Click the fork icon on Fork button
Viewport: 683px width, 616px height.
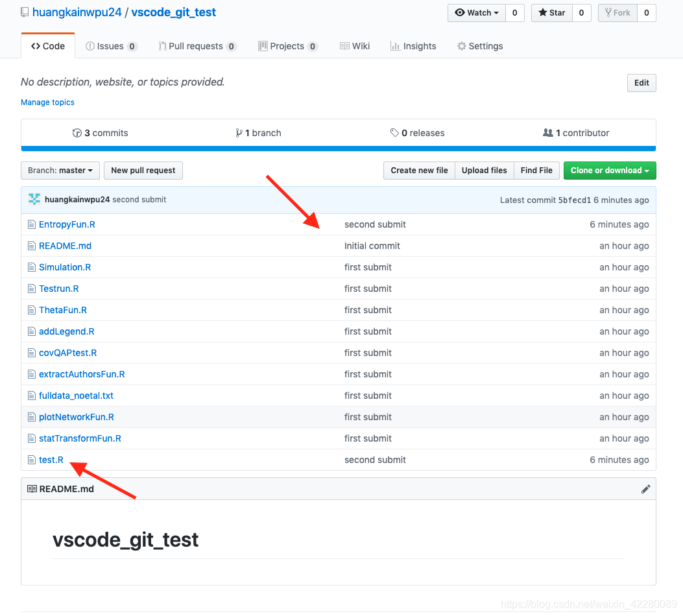[x=608, y=12]
